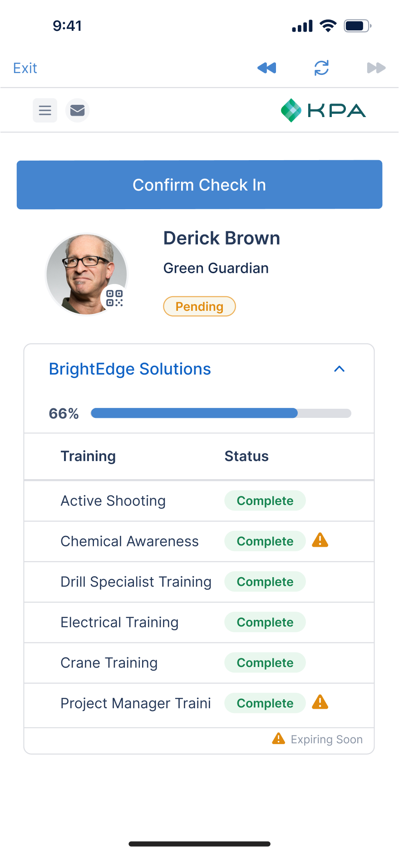This screenshot has width=399, height=868.
Task: Open the hamburger menu
Action: [x=45, y=110]
